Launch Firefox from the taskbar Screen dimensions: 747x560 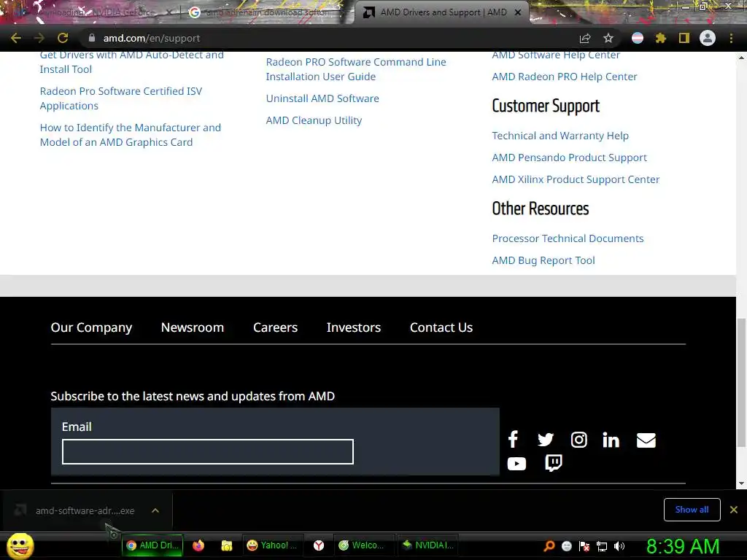coord(198,545)
